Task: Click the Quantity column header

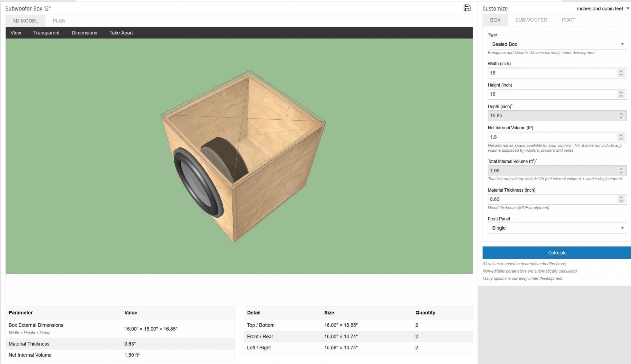Action: (425, 313)
